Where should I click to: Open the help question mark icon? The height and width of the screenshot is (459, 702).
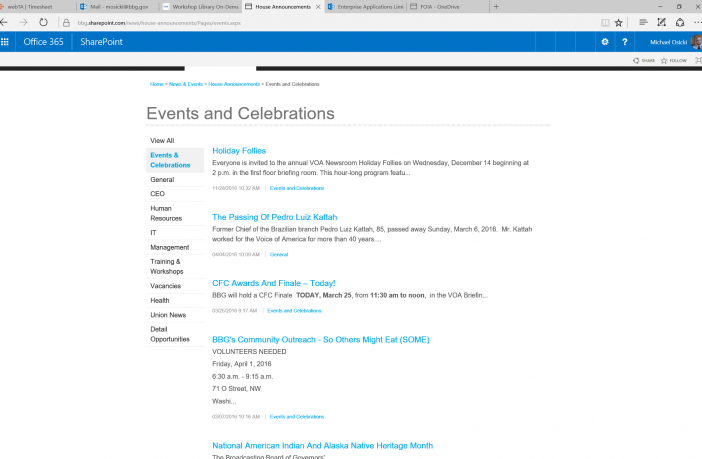[x=625, y=42]
